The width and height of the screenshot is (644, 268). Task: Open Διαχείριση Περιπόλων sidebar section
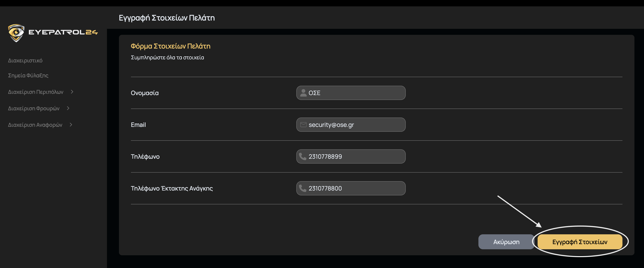[36, 92]
